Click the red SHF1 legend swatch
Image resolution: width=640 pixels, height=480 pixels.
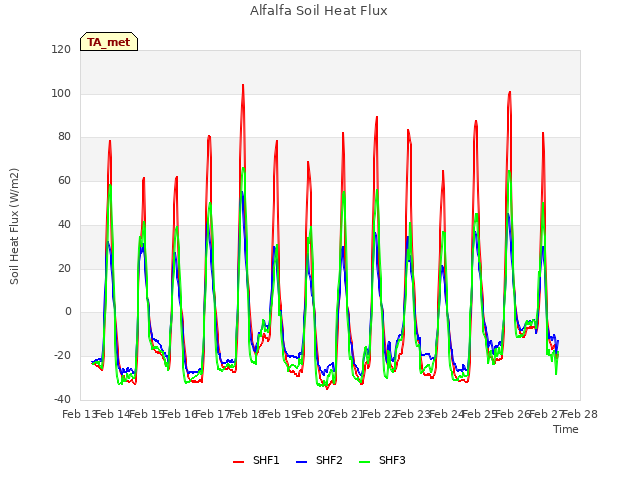click(x=238, y=462)
